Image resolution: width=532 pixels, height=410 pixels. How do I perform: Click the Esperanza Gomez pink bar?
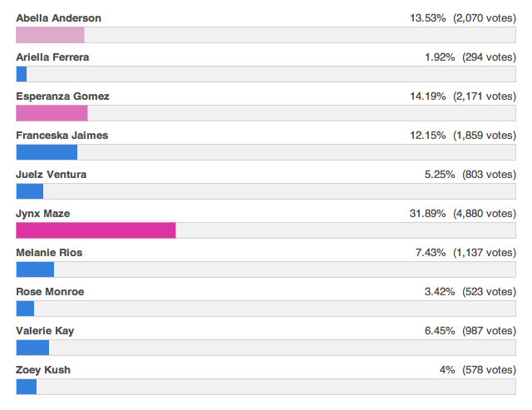(x=52, y=113)
